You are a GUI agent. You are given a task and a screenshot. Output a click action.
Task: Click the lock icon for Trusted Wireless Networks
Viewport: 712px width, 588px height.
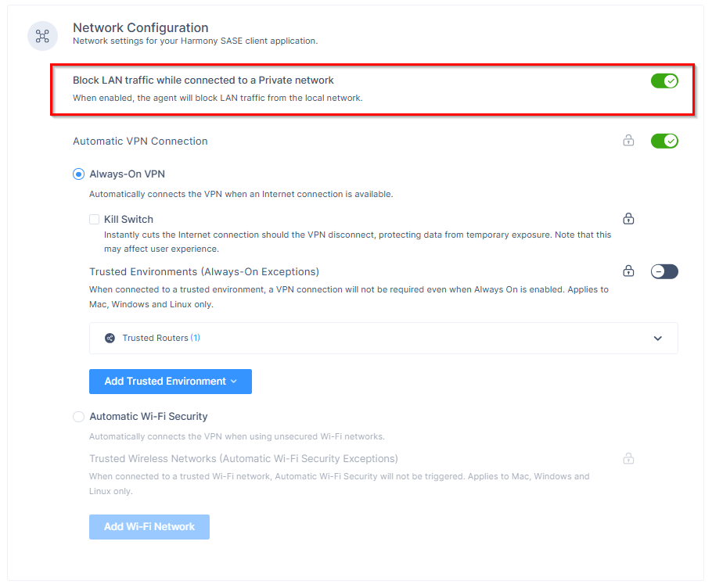[x=628, y=458]
